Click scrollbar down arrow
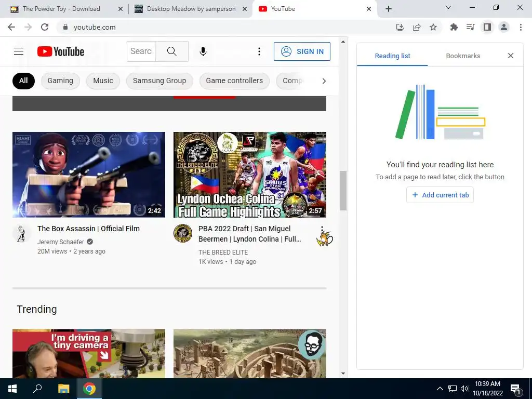532x399 pixels. [343, 374]
